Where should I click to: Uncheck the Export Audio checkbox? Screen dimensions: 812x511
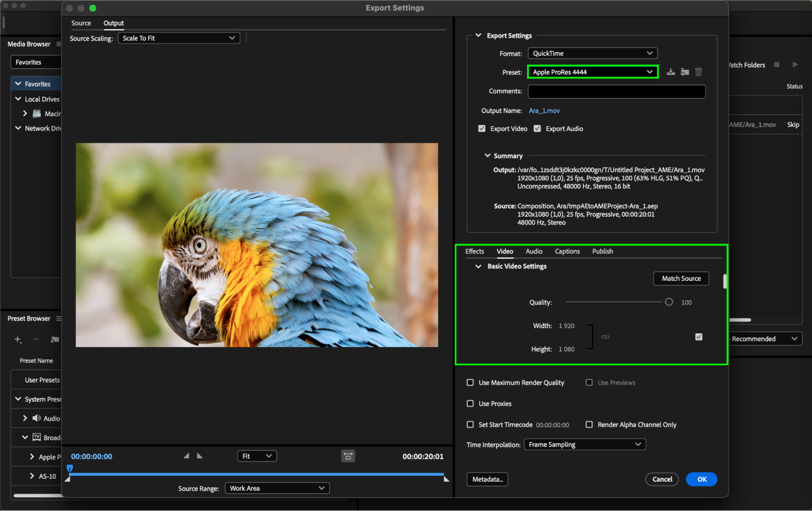(537, 128)
